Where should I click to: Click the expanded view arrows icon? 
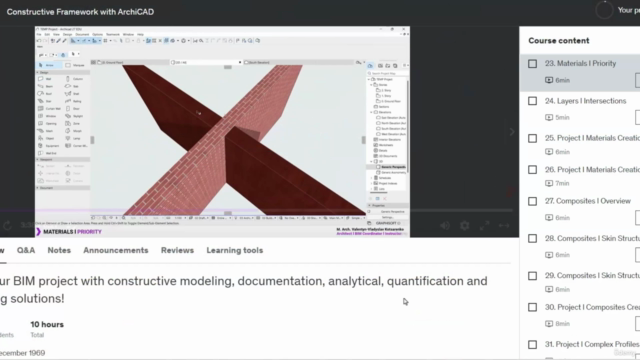[504, 225]
